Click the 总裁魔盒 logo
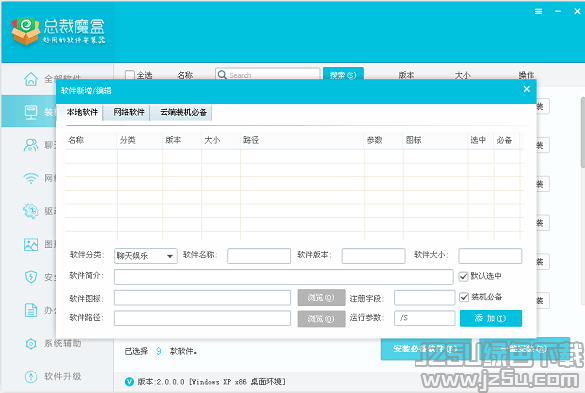 point(59,31)
